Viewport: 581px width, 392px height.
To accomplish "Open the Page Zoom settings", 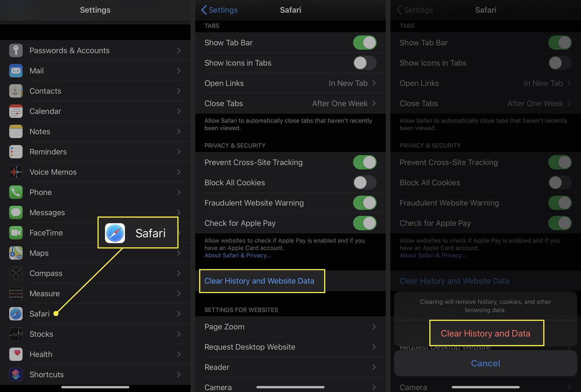I will click(x=290, y=327).
